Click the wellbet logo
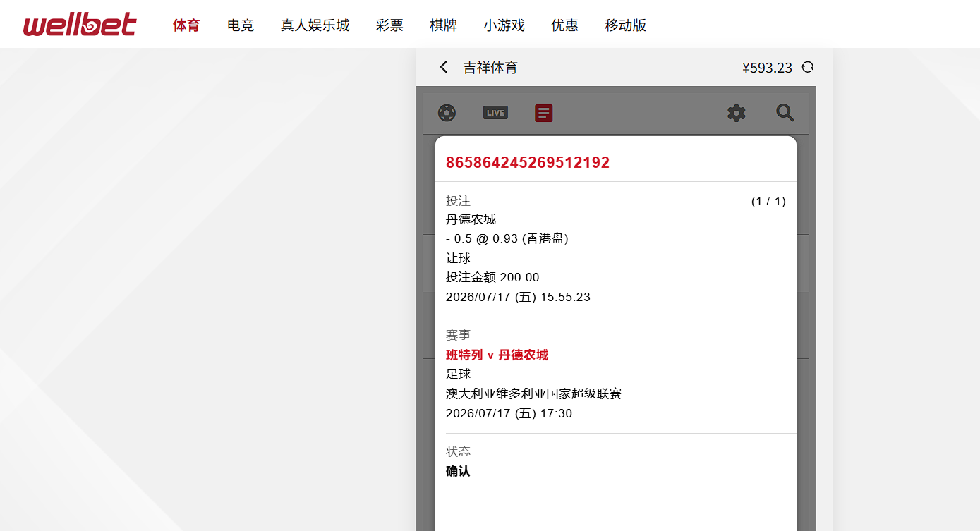980x531 pixels. click(x=80, y=25)
